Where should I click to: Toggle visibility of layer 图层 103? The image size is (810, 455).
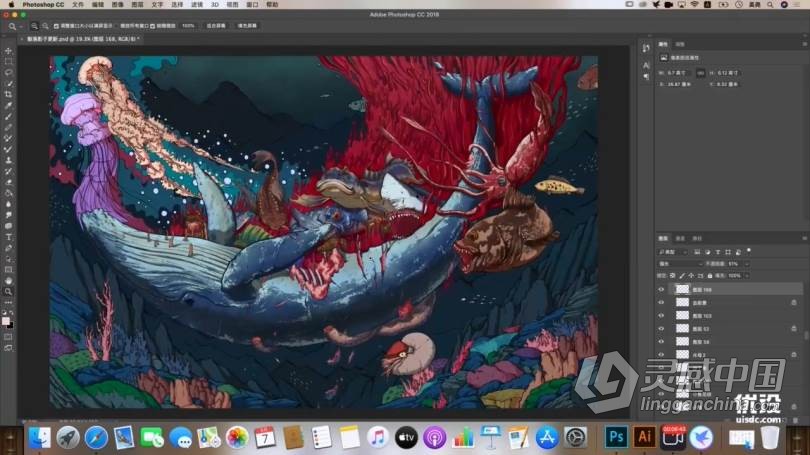pos(661,315)
